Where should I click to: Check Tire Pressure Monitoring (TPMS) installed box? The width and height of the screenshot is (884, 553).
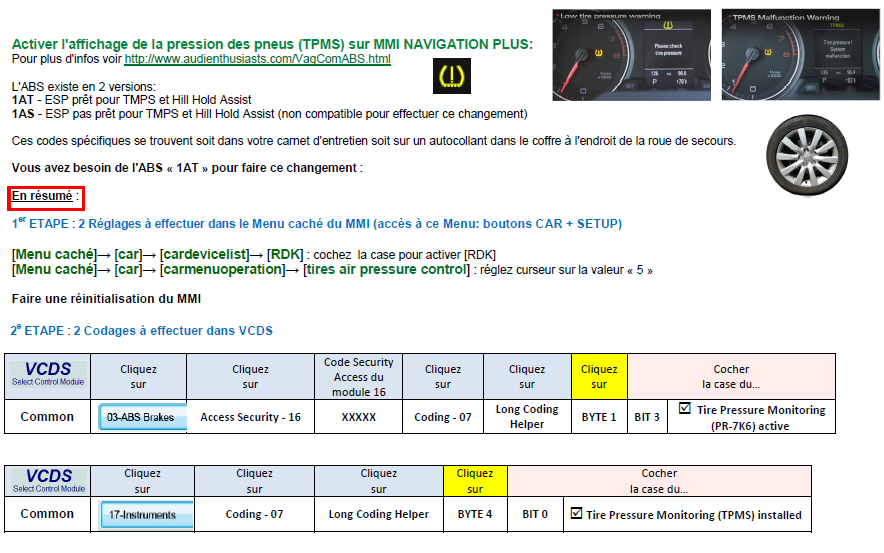[x=576, y=514]
